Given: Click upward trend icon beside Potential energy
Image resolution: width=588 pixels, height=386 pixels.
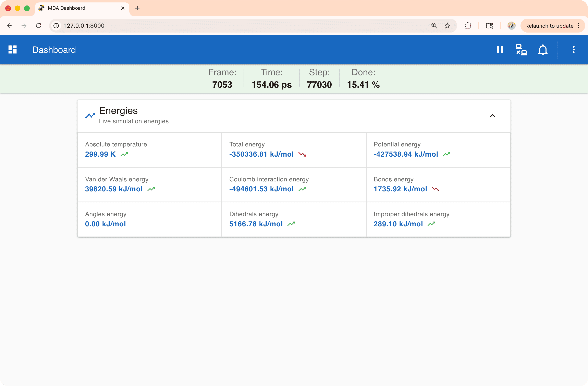Looking at the screenshot, I should (x=446, y=154).
